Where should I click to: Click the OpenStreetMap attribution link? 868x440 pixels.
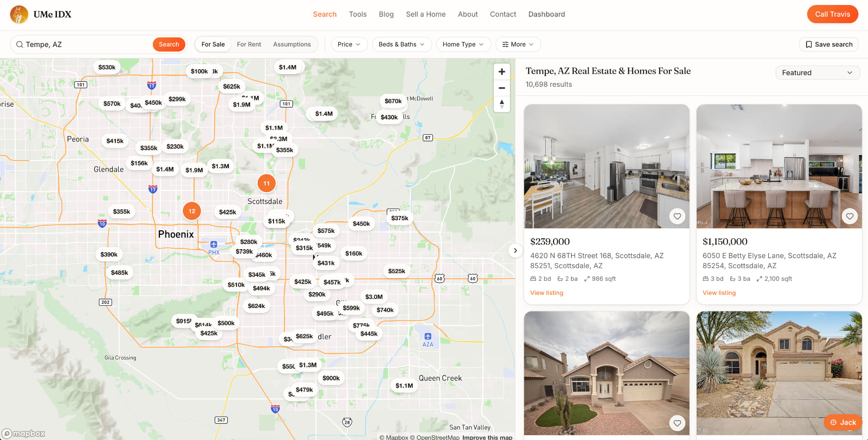click(434, 437)
